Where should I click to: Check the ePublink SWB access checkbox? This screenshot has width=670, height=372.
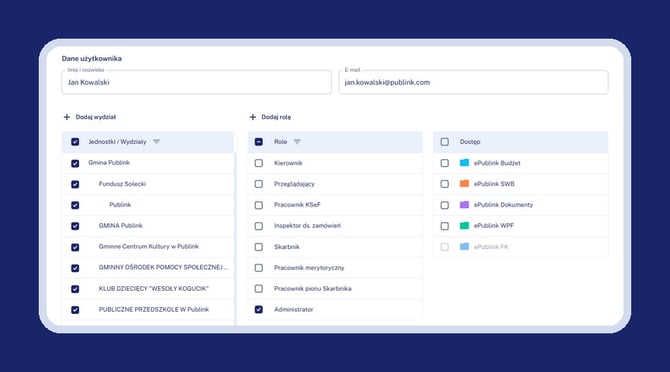tap(444, 184)
